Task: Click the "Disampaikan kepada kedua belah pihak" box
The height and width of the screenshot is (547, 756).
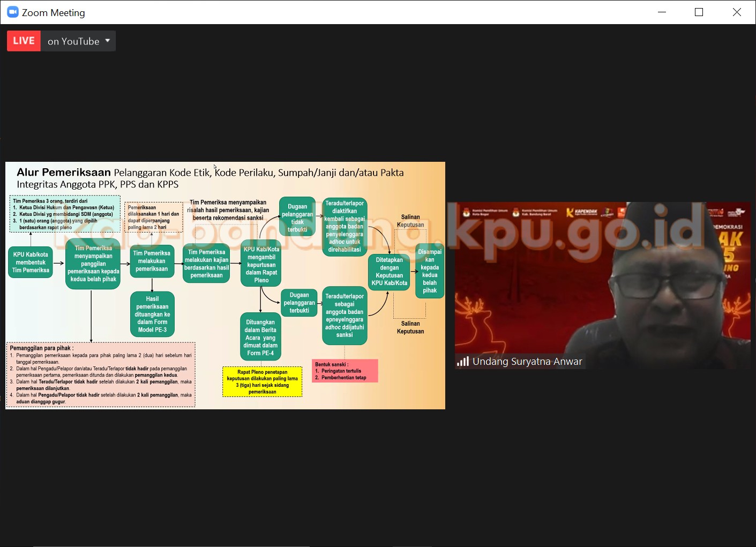Action: pos(430,271)
